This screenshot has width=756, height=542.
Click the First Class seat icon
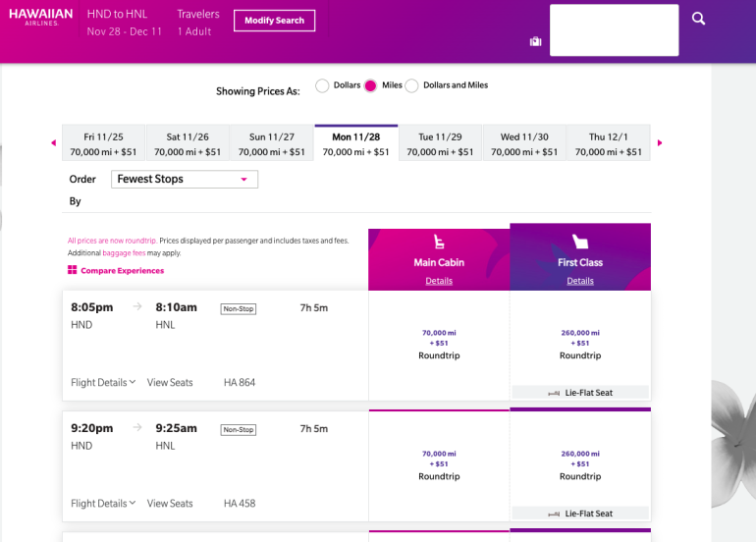(580, 242)
